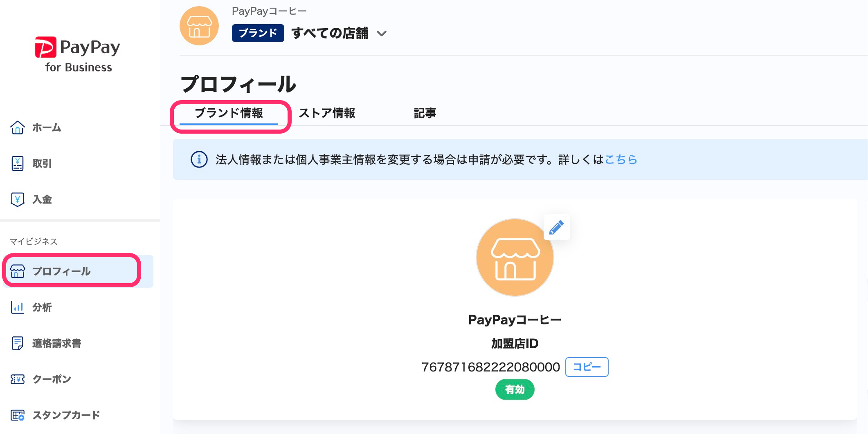
Task: Open 適格請求書 invoice document icon
Action: coord(17,343)
